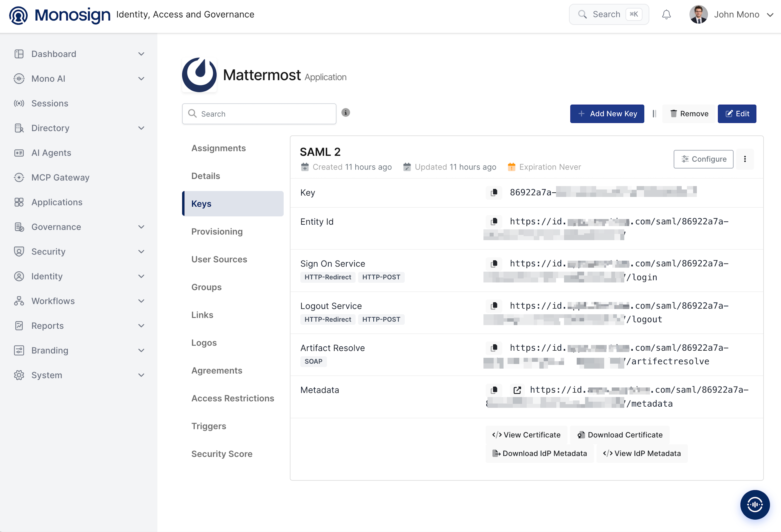Click the Remove button
This screenshot has height=532, width=781.
pos(689,114)
